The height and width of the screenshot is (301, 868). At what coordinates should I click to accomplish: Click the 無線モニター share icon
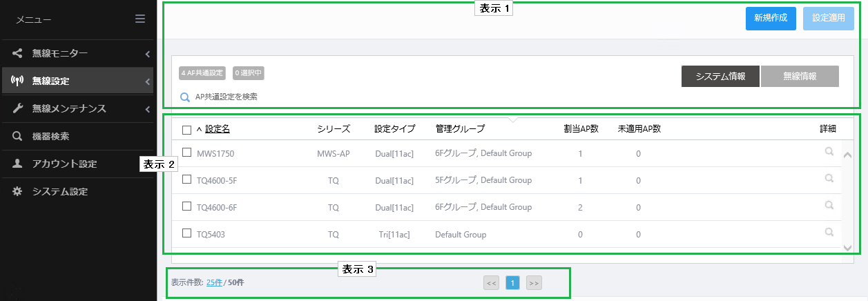click(18, 52)
